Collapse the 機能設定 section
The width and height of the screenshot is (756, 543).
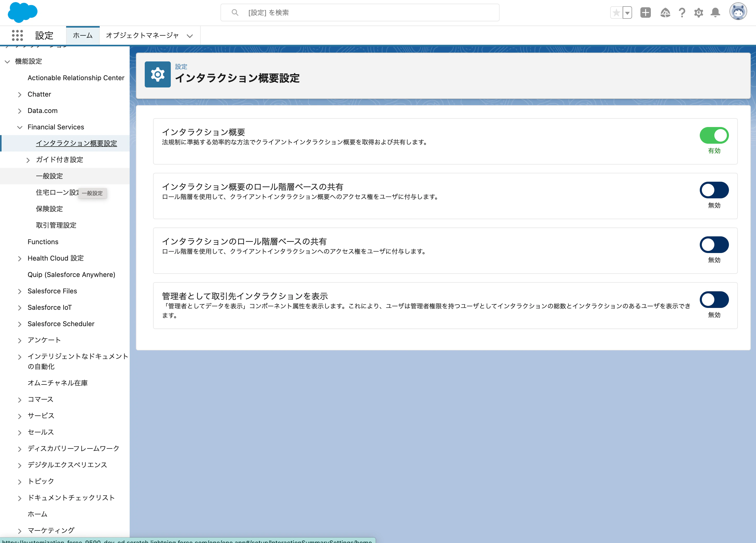tap(7, 61)
